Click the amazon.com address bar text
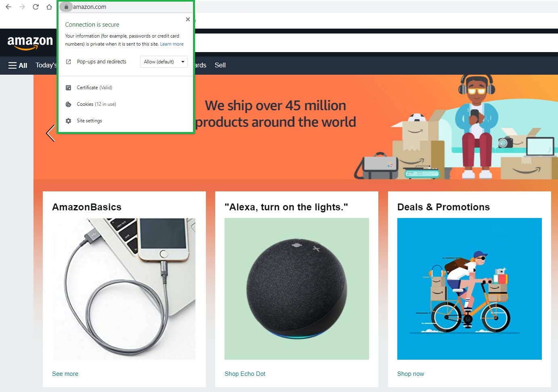 [90, 7]
